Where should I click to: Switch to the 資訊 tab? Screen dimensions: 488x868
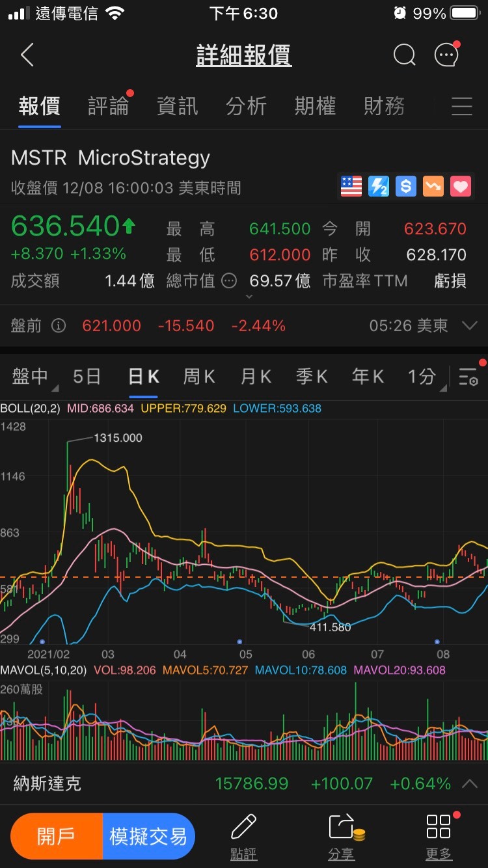click(x=177, y=106)
